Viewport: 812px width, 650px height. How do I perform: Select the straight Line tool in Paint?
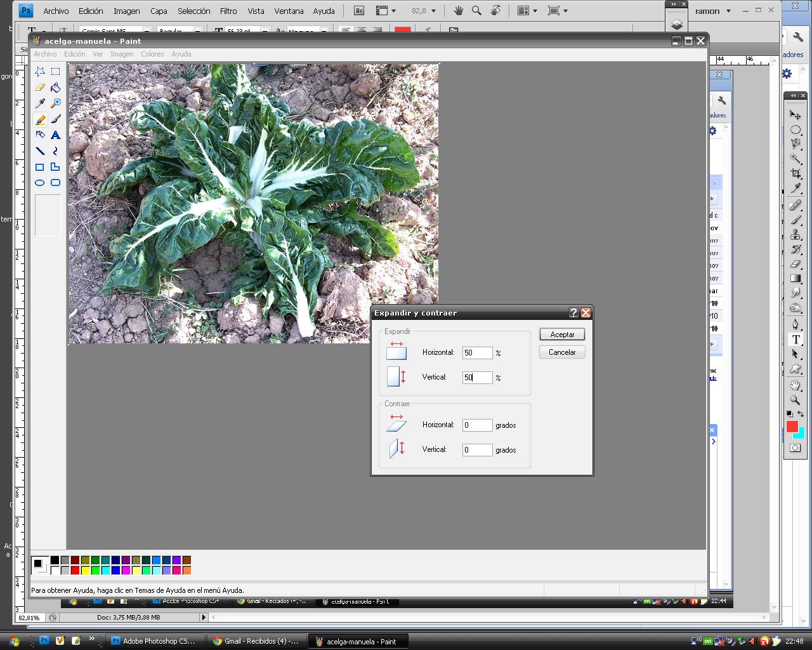(x=40, y=151)
